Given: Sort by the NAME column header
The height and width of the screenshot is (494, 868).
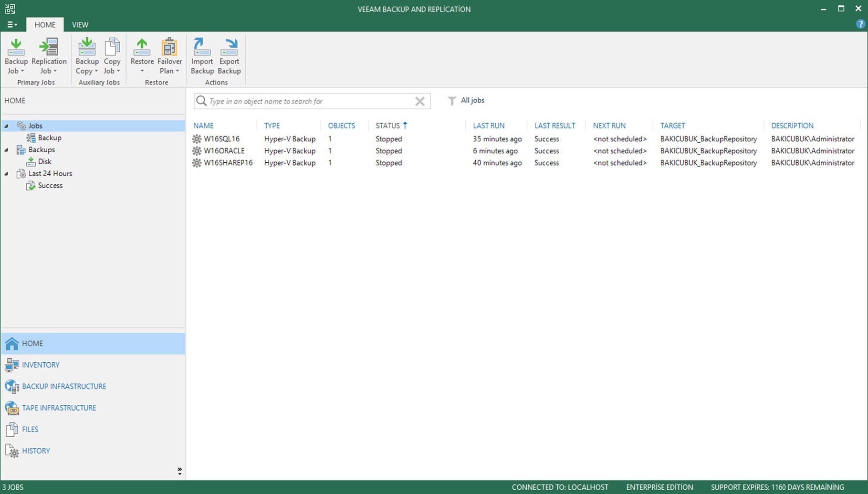Looking at the screenshot, I should pyautogui.click(x=203, y=126).
